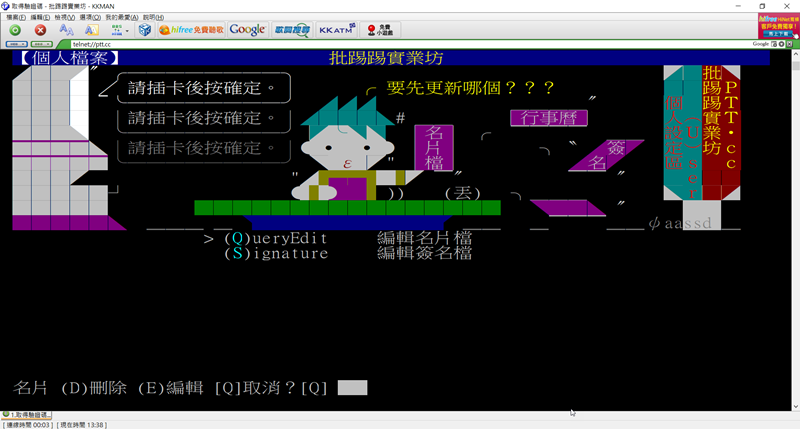Viewport: 800px width, 429px height.
Task: Select the session tab 1.取得驗證碼
Action: click(26, 415)
